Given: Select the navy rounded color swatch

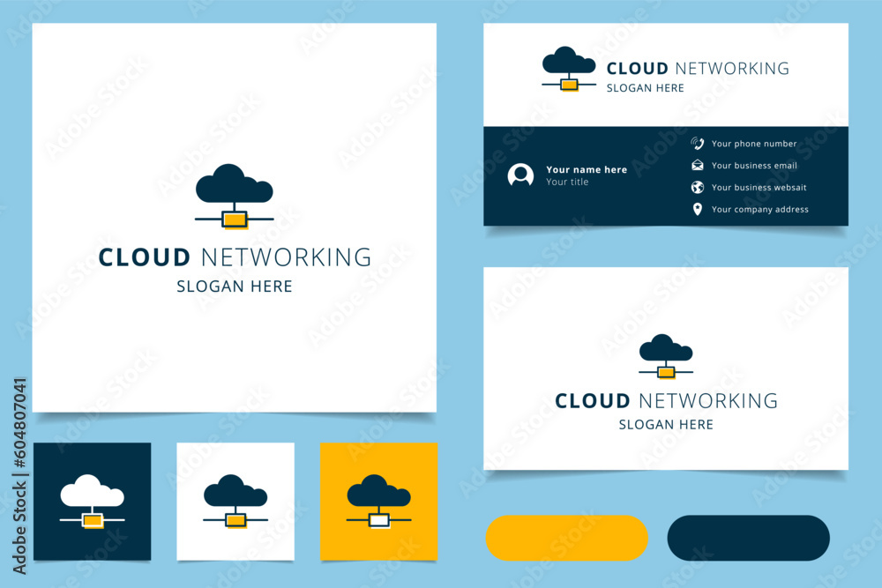Looking at the screenshot, I should click(748, 538).
